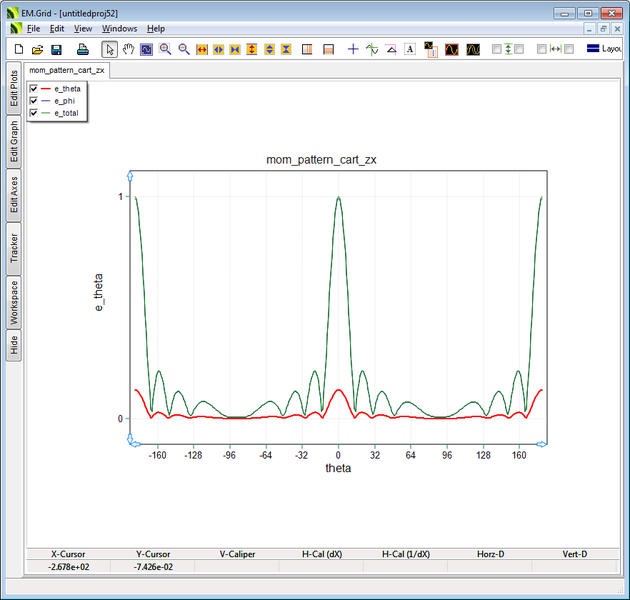Uncheck the e_theta plot checkbox

point(34,89)
